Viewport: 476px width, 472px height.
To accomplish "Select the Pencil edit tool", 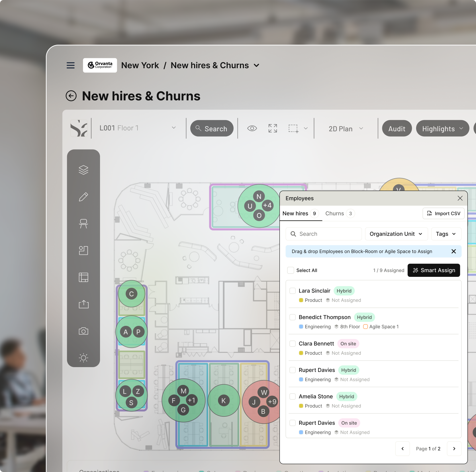I will tap(83, 197).
